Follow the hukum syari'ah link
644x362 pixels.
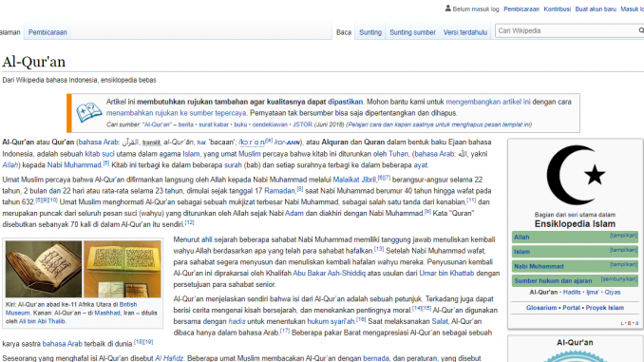coord(331,321)
